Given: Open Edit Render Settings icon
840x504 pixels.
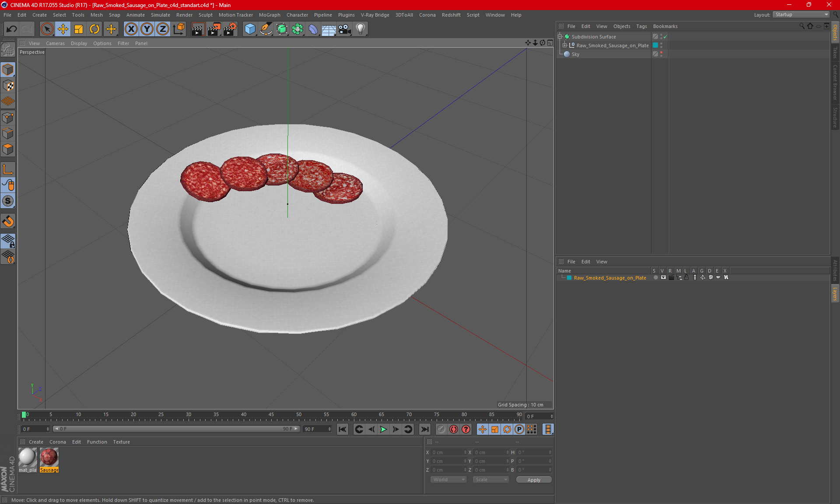Looking at the screenshot, I should [230, 29].
